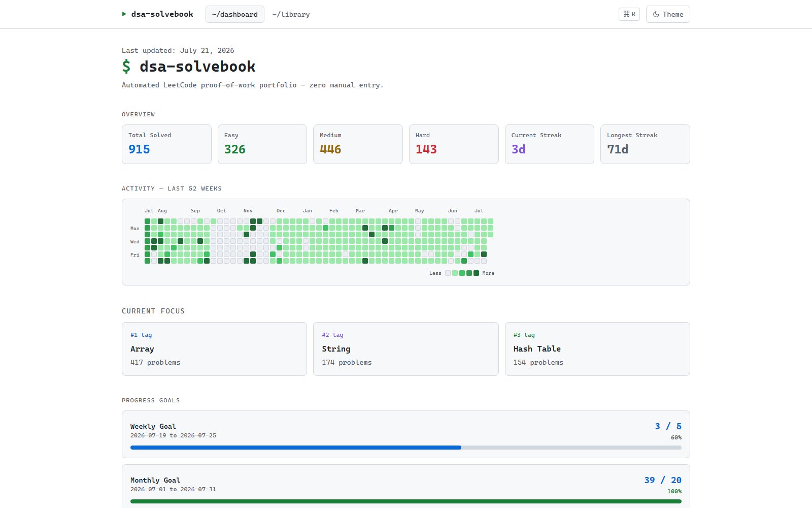Switch to the ~/library tab
The width and height of the screenshot is (812, 508).
tap(291, 14)
